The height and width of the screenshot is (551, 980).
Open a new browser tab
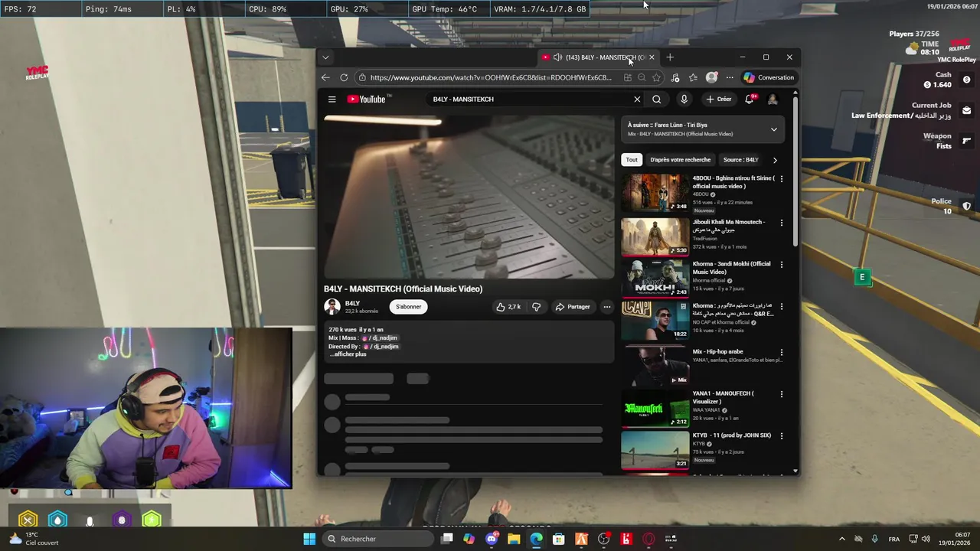coord(670,57)
